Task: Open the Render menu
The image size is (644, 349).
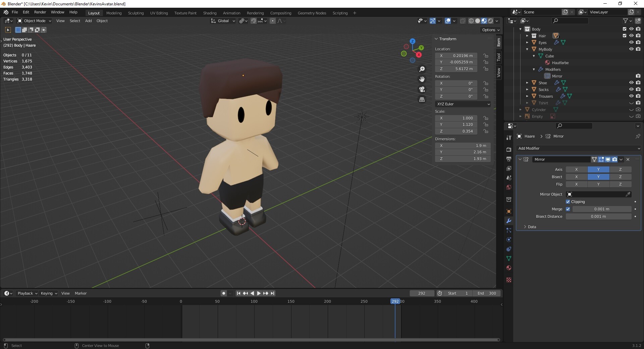Action: click(40, 12)
